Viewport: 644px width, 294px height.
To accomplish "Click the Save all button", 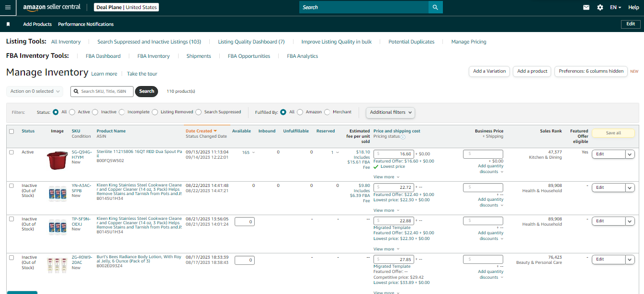I will (613, 133).
